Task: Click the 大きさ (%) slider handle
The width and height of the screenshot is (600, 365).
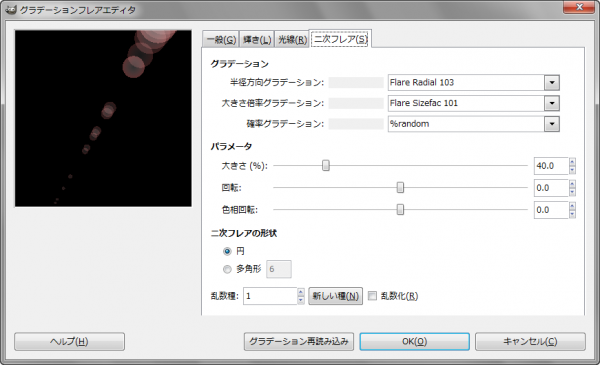Action: [326, 165]
